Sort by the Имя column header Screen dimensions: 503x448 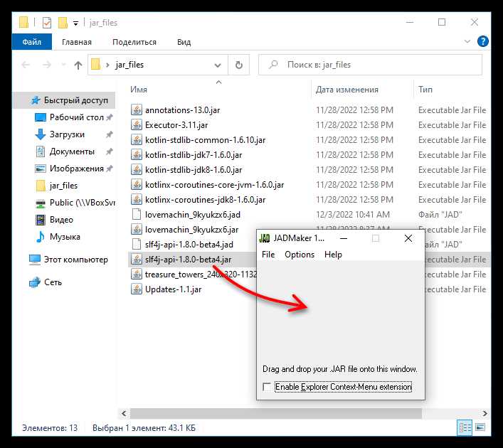pos(139,90)
